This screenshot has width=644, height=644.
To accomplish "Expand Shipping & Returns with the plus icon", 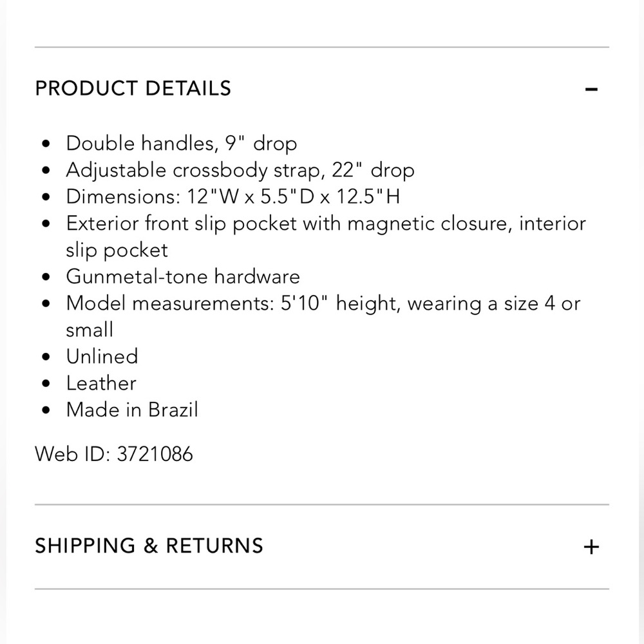I will coord(591,547).
